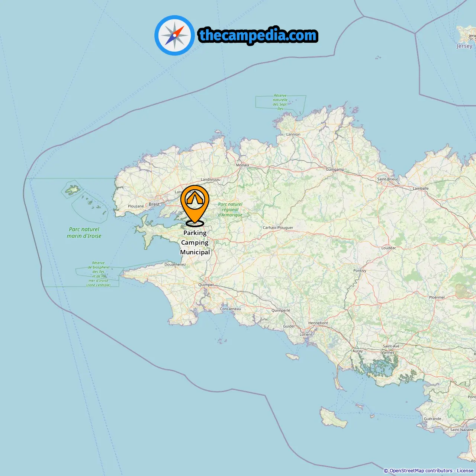This screenshot has width=476, height=476.
Task: Click the Carhaix-Plouguer town label
Action: [278, 228]
